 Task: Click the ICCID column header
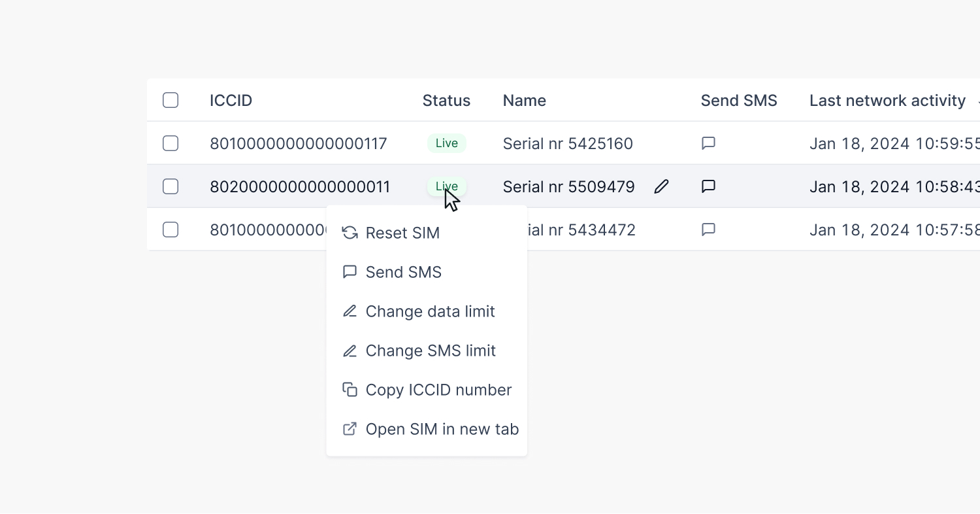[231, 101]
